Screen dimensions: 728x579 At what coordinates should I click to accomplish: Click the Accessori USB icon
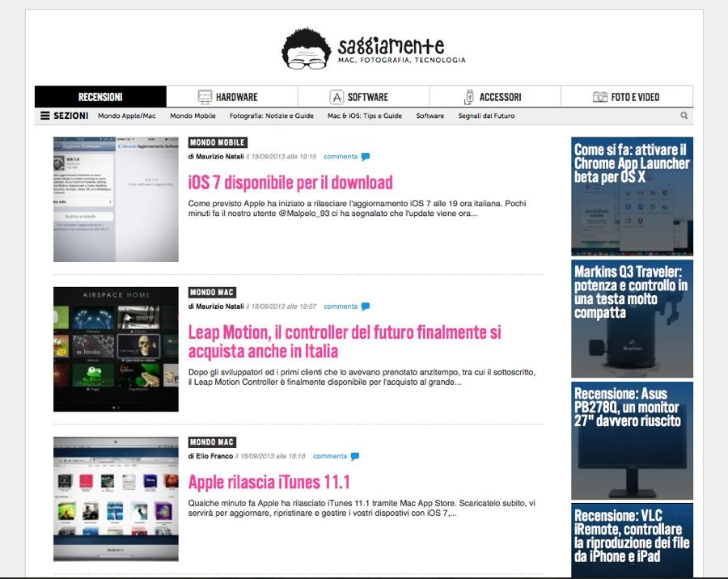click(469, 97)
